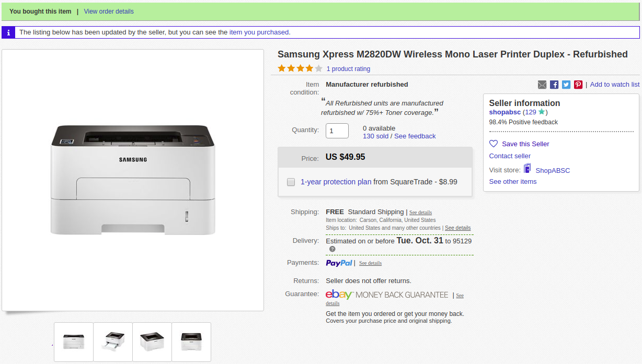Visit the ShopABSC store link
The height and width of the screenshot is (364, 642).
(x=553, y=170)
